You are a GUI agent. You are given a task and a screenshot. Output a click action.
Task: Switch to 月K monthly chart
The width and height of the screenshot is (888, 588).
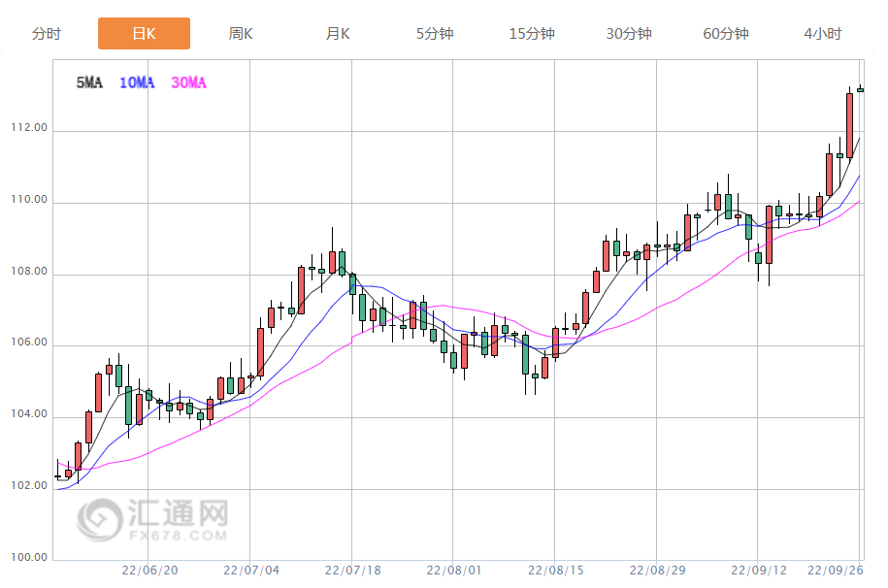pos(338,34)
